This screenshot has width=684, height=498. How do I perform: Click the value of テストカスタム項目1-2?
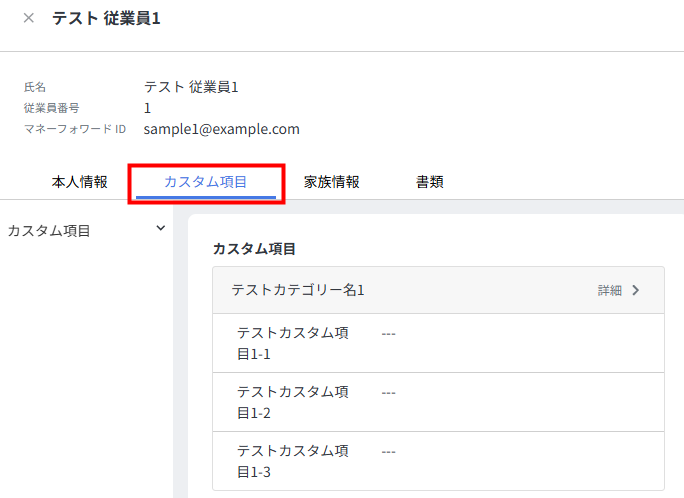[x=389, y=393]
